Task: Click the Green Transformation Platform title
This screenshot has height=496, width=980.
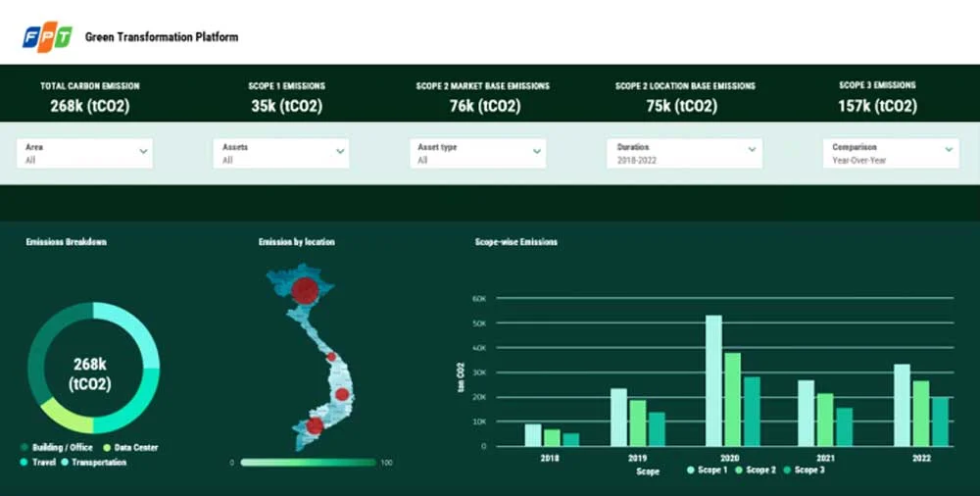Action: coord(162,37)
